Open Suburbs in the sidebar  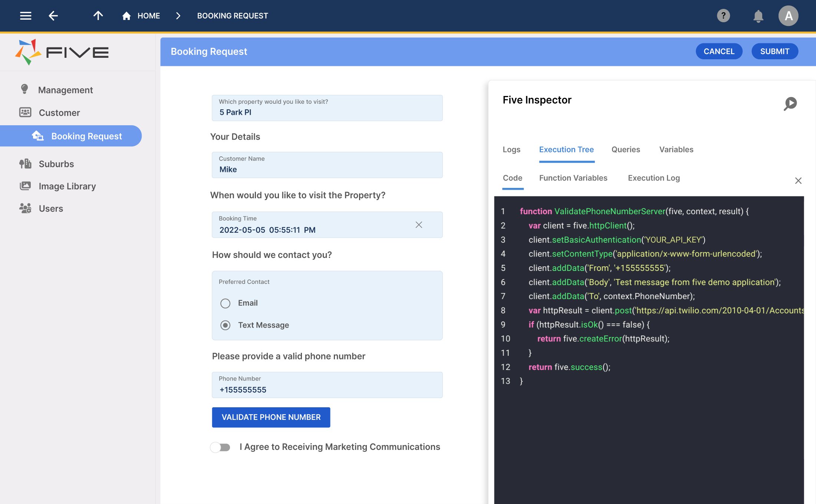click(56, 164)
